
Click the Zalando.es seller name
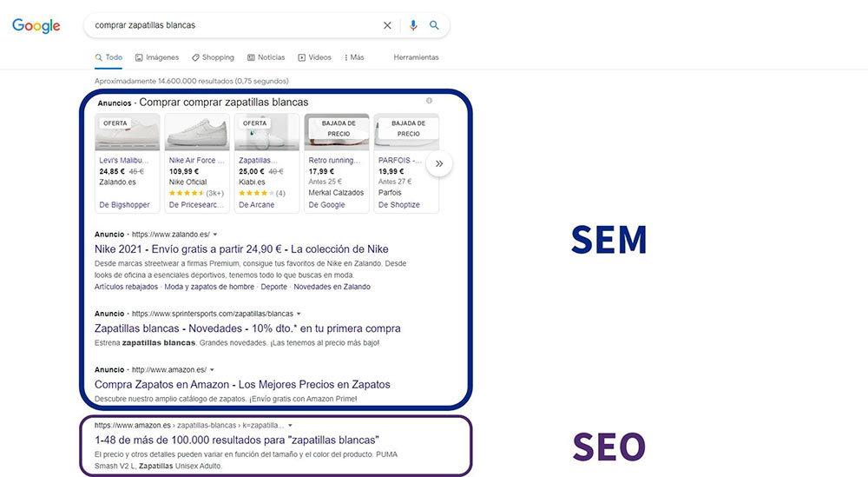[x=117, y=182]
